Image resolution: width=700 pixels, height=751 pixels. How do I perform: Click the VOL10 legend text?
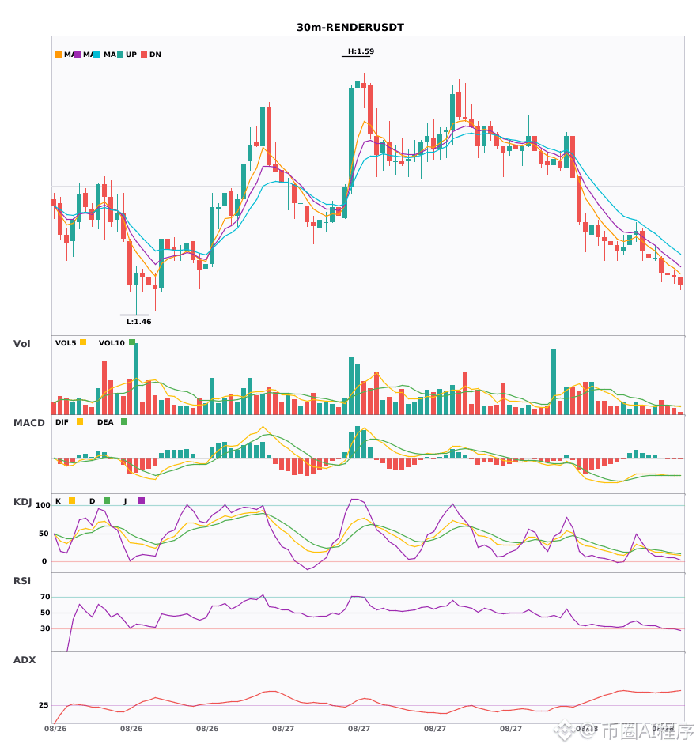tap(112, 343)
